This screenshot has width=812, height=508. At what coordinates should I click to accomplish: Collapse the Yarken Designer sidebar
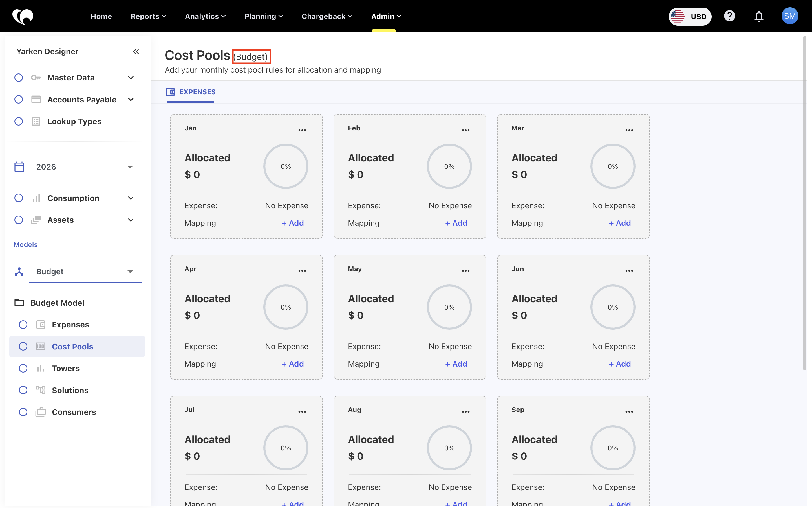tap(136, 51)
